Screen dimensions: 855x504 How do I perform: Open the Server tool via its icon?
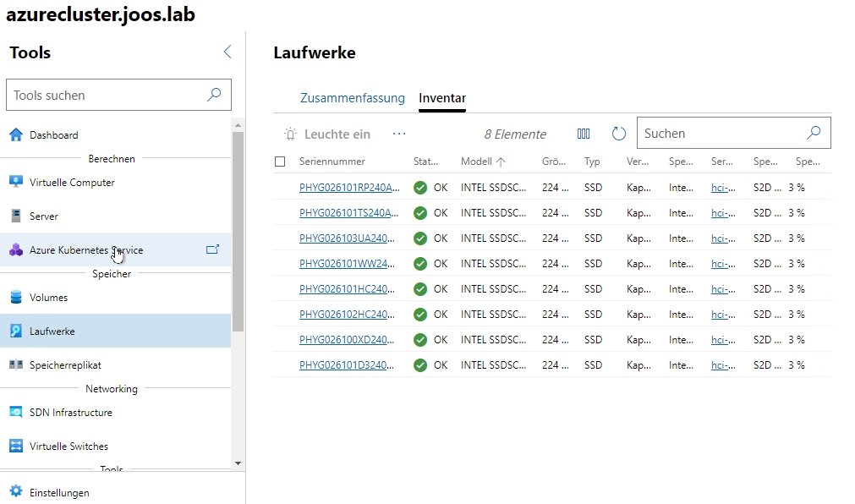pyautogui.click(x=16, y=216)
